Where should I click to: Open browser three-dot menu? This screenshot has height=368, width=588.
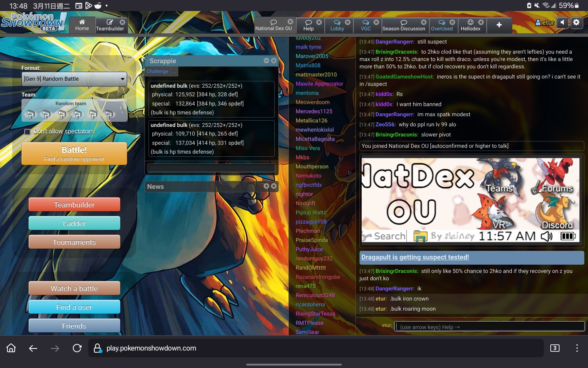tap(577, 348)
